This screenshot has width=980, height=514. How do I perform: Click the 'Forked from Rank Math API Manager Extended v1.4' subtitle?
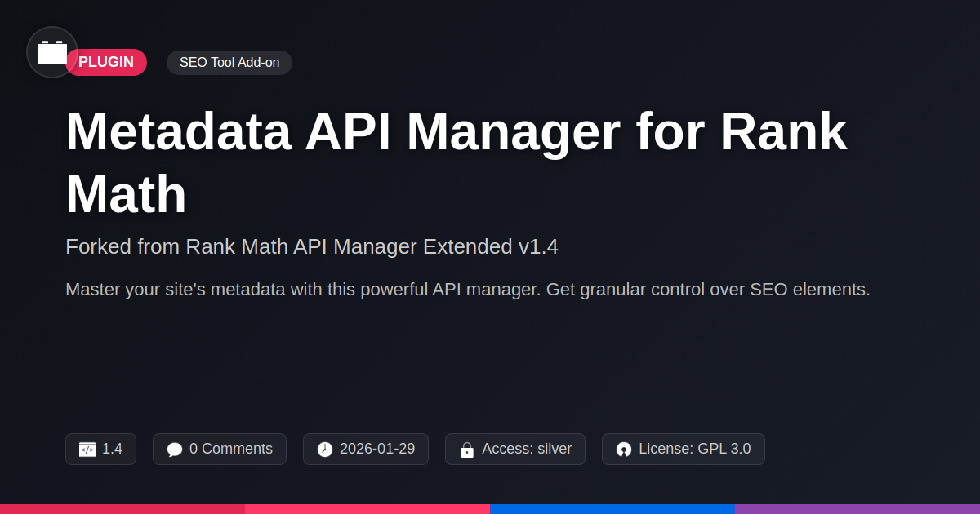pos(312,246)
